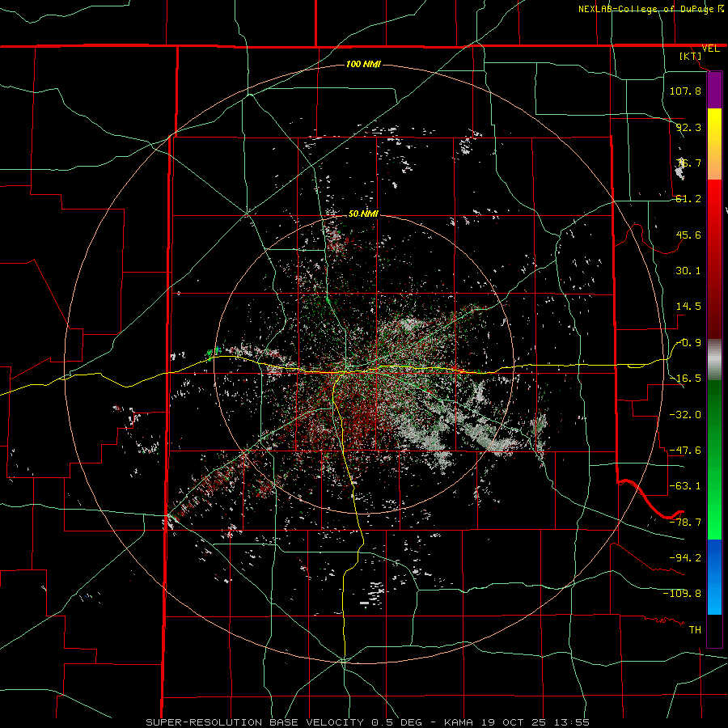Click the -94.2 legend value
The height and width of the screenshot is (728, 728).
pyautogui.click(x=685, y=557)
